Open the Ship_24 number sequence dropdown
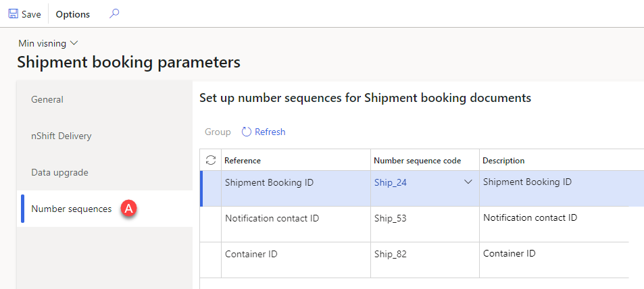The height and width of the screenshot is (289, 644). coord(468,183)
